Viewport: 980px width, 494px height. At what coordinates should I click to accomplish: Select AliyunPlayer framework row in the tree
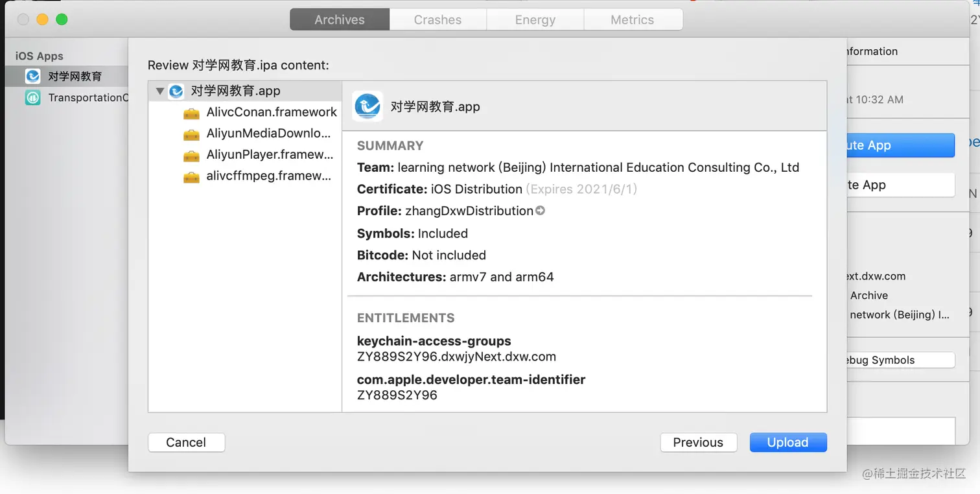click(269, 155)
